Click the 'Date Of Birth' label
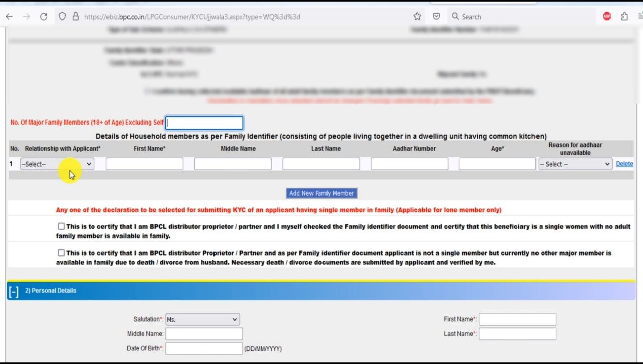 tap(145, 348)
